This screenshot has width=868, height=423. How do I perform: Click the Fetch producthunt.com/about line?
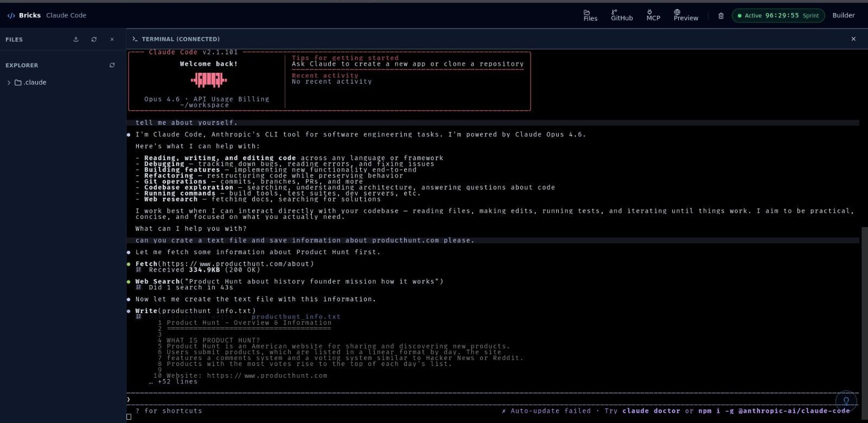pos(225,264)
